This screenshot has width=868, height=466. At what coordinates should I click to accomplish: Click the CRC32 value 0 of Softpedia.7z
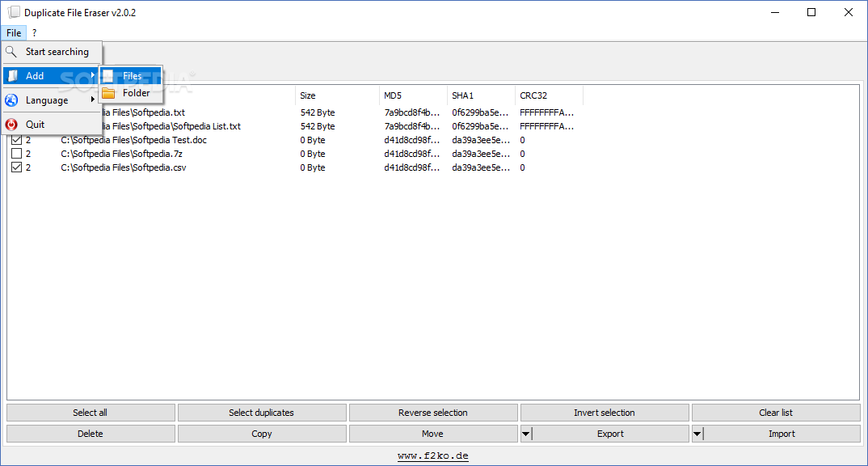522,154
